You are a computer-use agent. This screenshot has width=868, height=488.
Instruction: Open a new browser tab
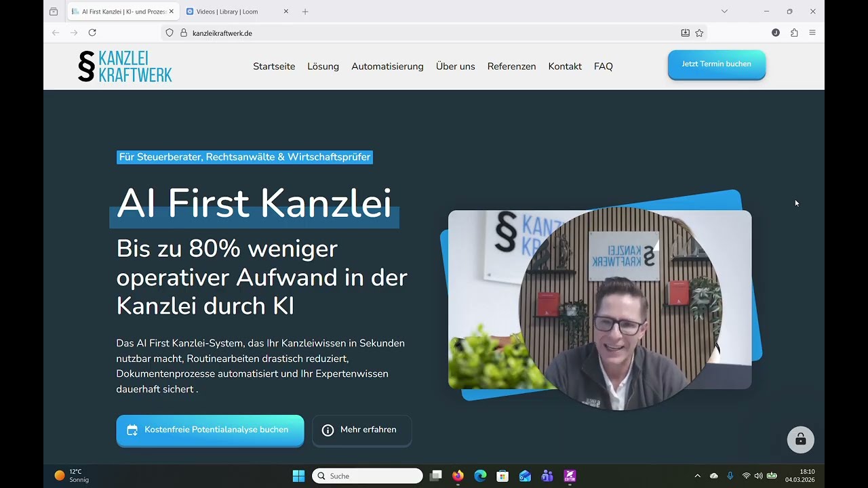[x=305, y=12]
